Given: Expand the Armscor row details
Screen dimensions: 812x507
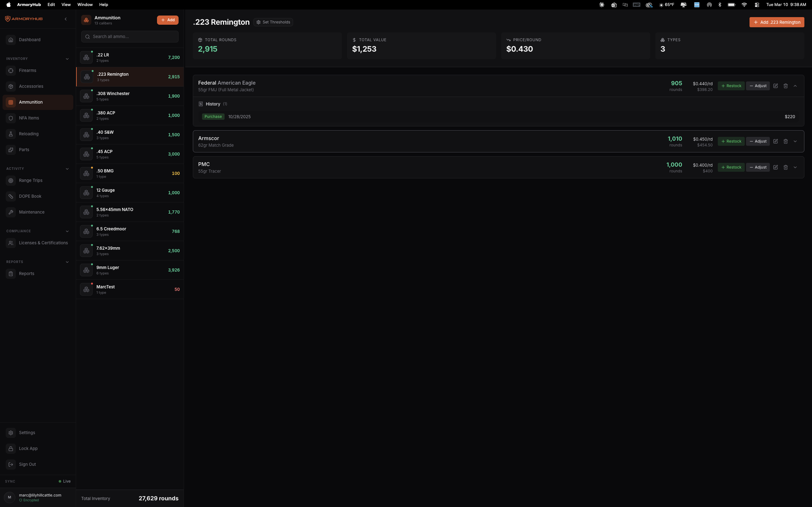Looking at the screenshot, I should (x=795, y=141).
